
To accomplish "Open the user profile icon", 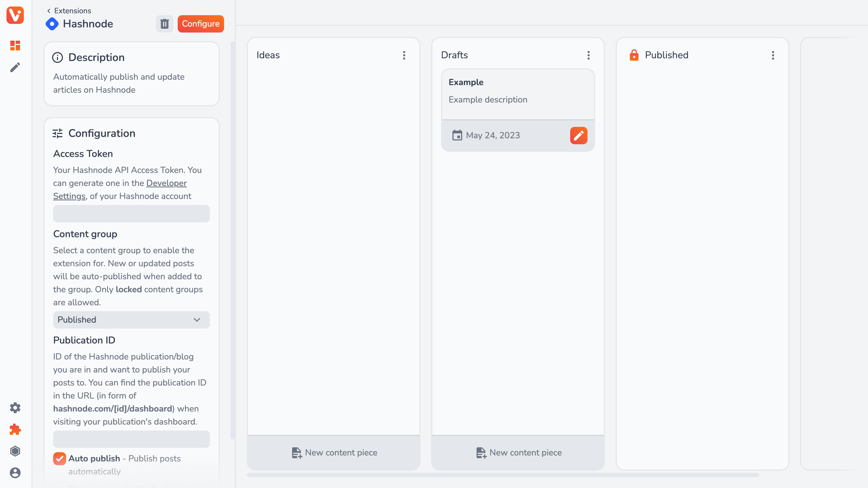I will (x=15, y=473).
